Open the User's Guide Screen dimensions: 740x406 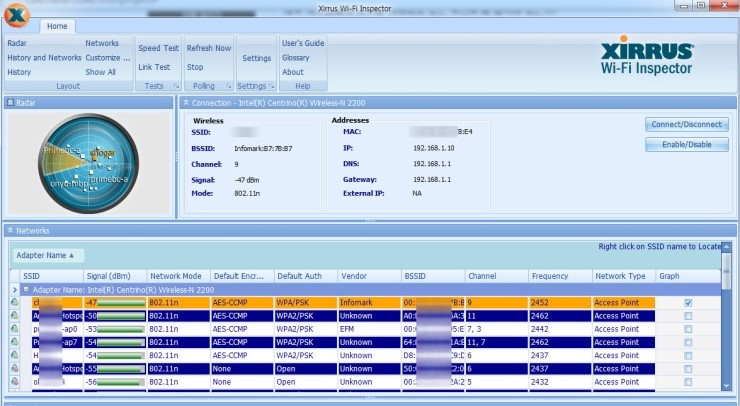tap(303, 43)
